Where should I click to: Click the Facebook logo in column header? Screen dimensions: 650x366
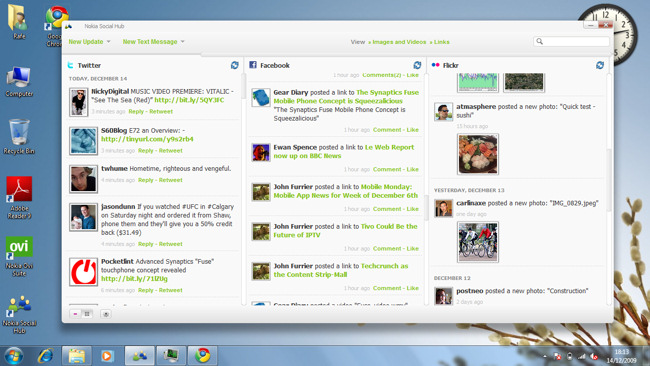point(253,65)
